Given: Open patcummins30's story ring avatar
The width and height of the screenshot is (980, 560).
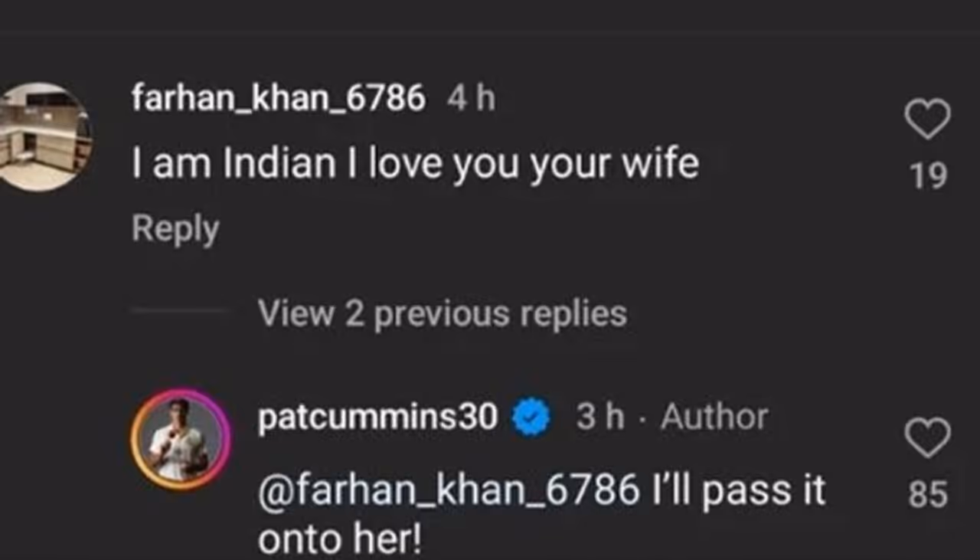Looking at the screenshot, I should tap(181, 439).
